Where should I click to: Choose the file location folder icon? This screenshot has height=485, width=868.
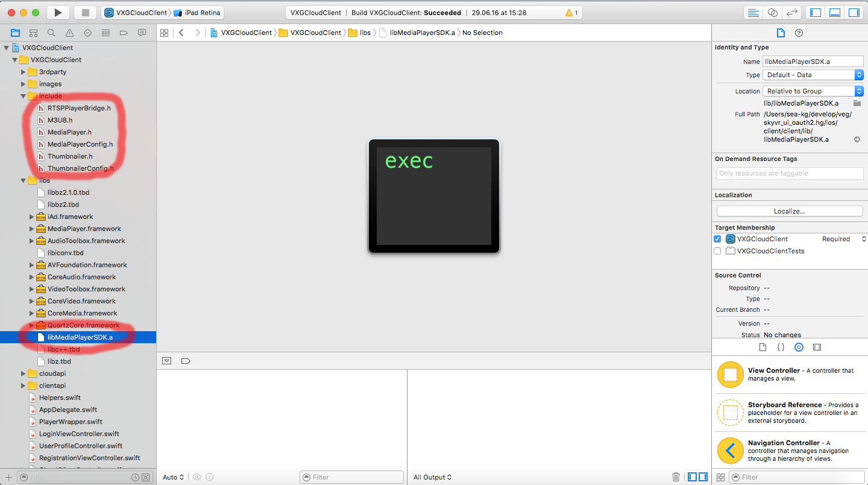pyautogui.click(x=857, y=103)
